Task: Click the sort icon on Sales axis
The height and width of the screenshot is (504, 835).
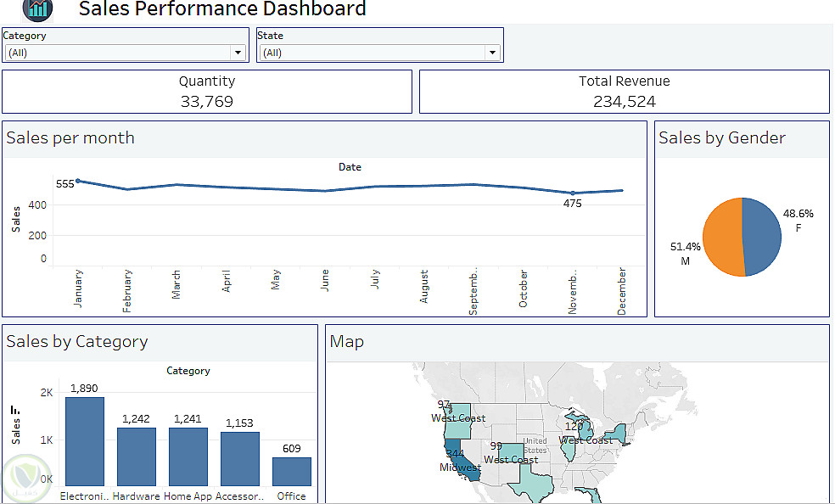Action: (15, 411)
